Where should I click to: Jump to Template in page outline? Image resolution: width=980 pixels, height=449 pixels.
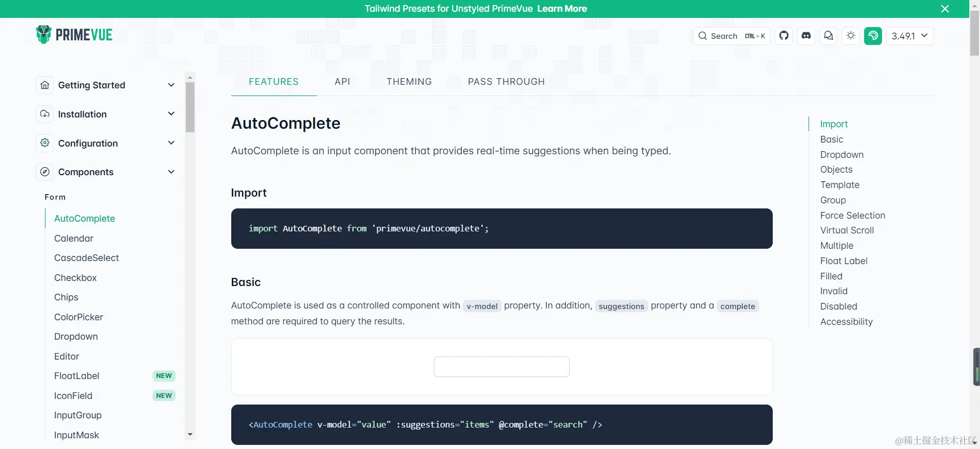[x=840, y=185]
